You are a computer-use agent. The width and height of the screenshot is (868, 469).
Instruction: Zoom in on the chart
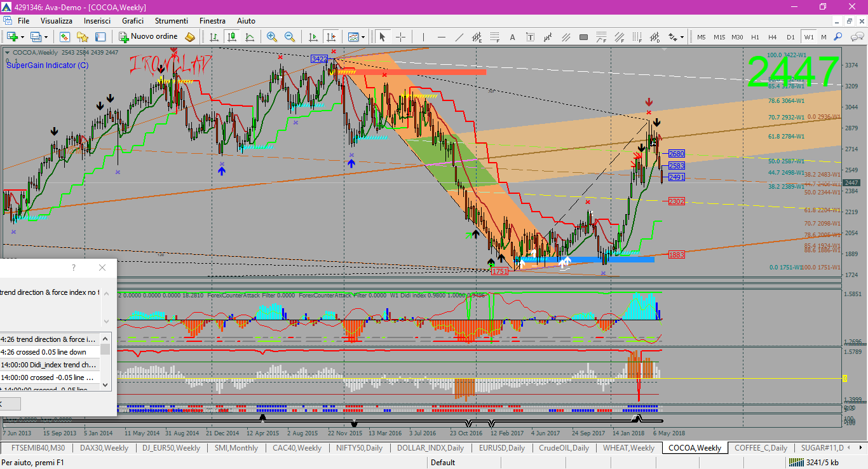pos(272,37)
